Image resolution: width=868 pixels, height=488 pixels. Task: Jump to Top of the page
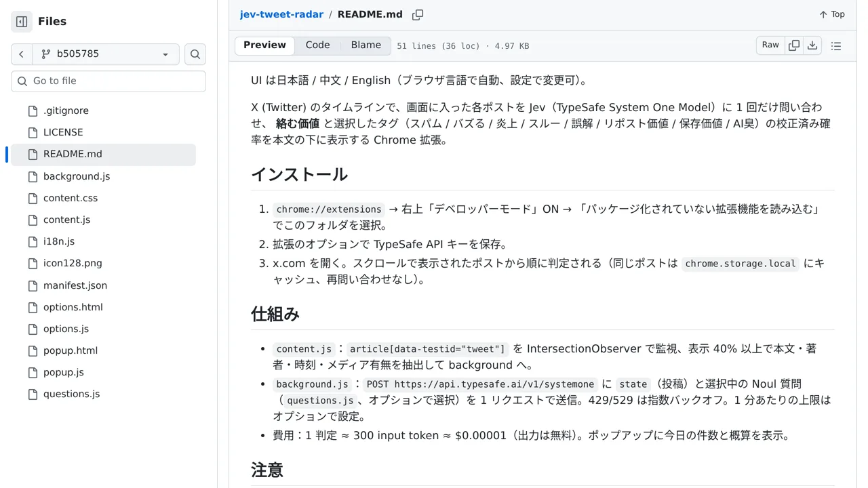coord(831,14)
